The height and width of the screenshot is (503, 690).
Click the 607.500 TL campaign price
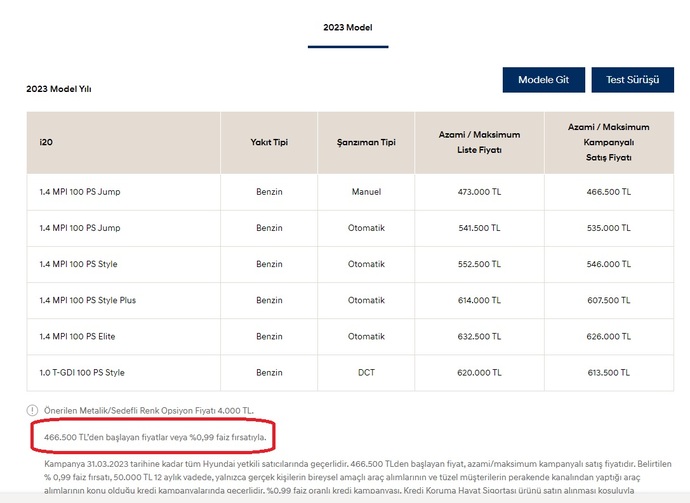(609, 300)
